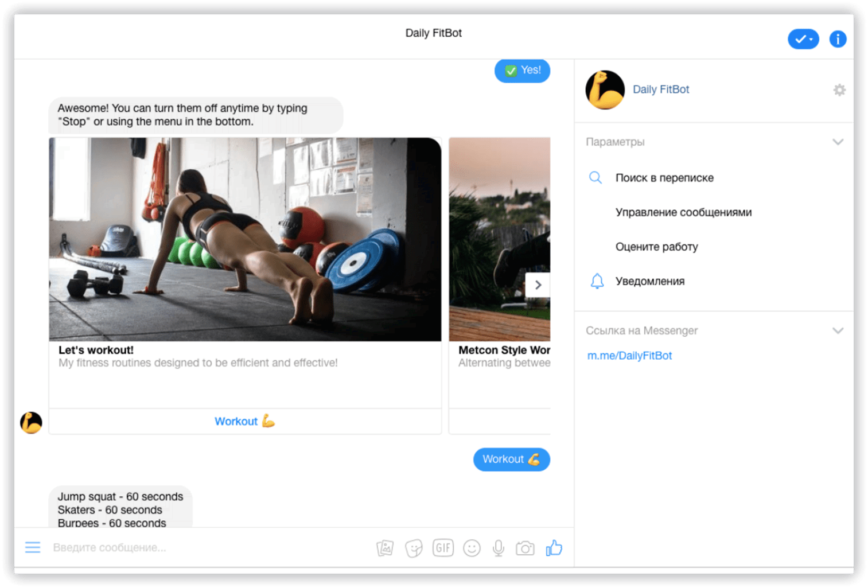This screenshot has height=588, width=868.
Task: Open Уведомления settings
Action: (650, 281)
